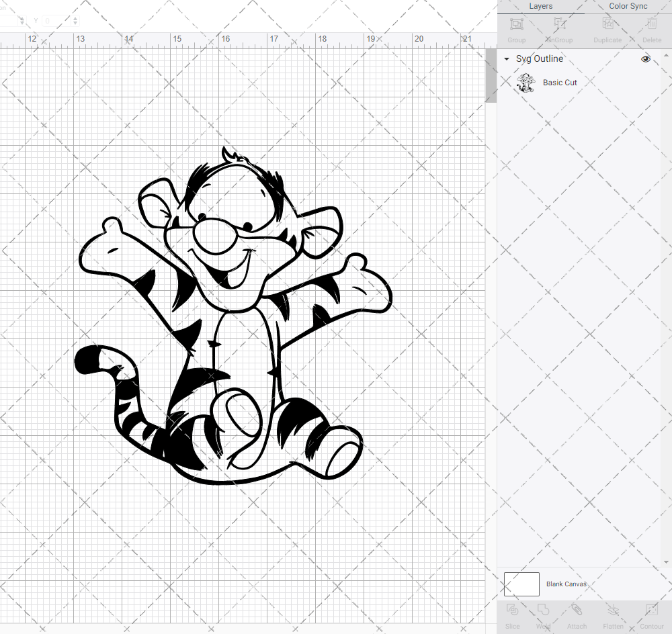
Task: Switch to the Color Sync tab
Action: click(628, 7)
